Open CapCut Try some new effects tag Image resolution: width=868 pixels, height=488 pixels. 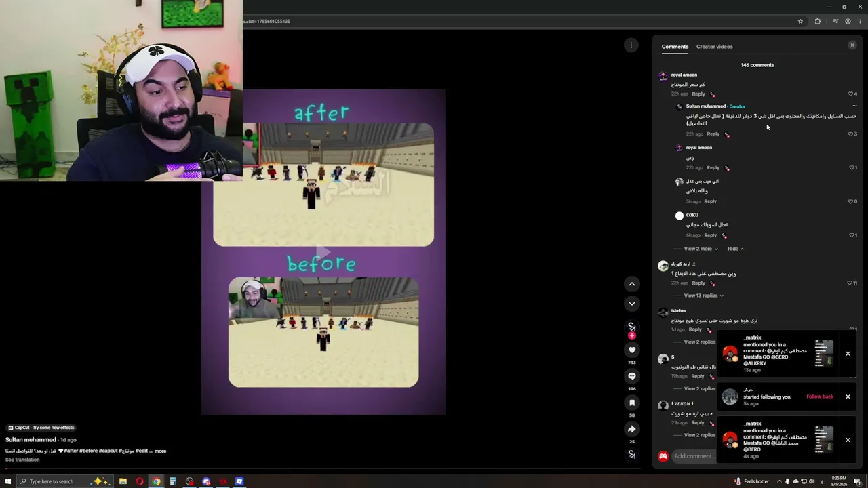pyautogui.click(x=41, y=428)
